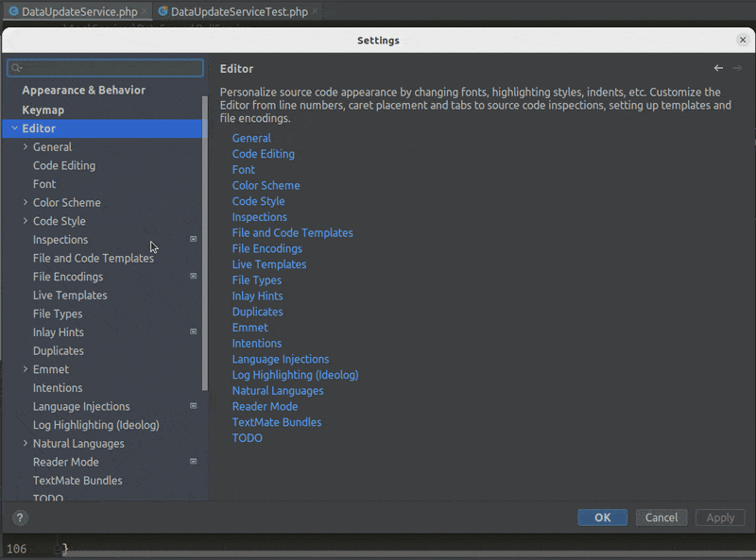Select Keymap in the settings tree

click(x=43, y=110)
